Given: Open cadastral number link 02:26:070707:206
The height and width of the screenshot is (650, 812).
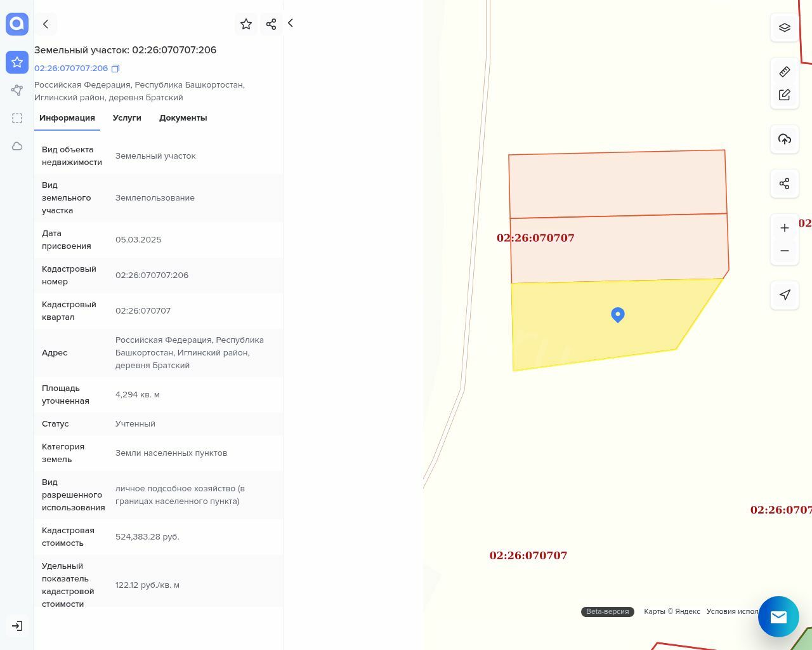Looking at the screenshot, I should [x=71, y=69].
